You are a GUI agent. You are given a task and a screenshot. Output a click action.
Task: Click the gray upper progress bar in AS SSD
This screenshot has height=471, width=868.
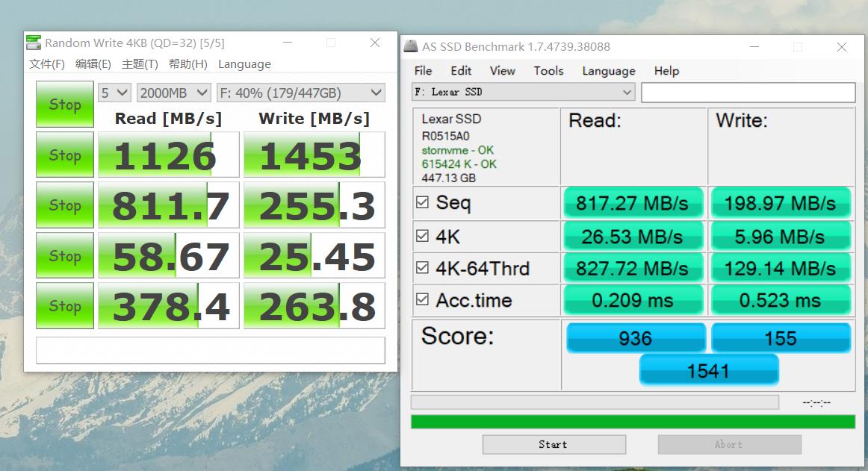[x=595, y=402]
